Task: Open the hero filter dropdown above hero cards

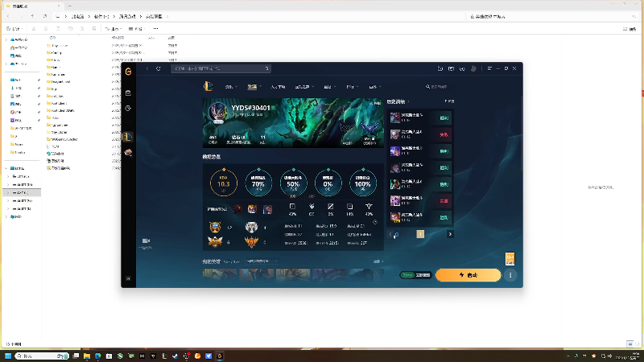Action: point(261,261)
